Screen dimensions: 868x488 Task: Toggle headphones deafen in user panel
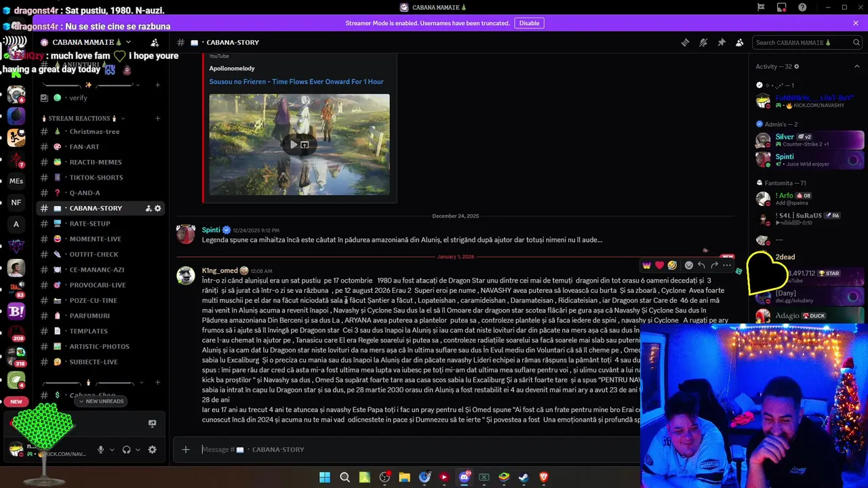pos(127,449)
